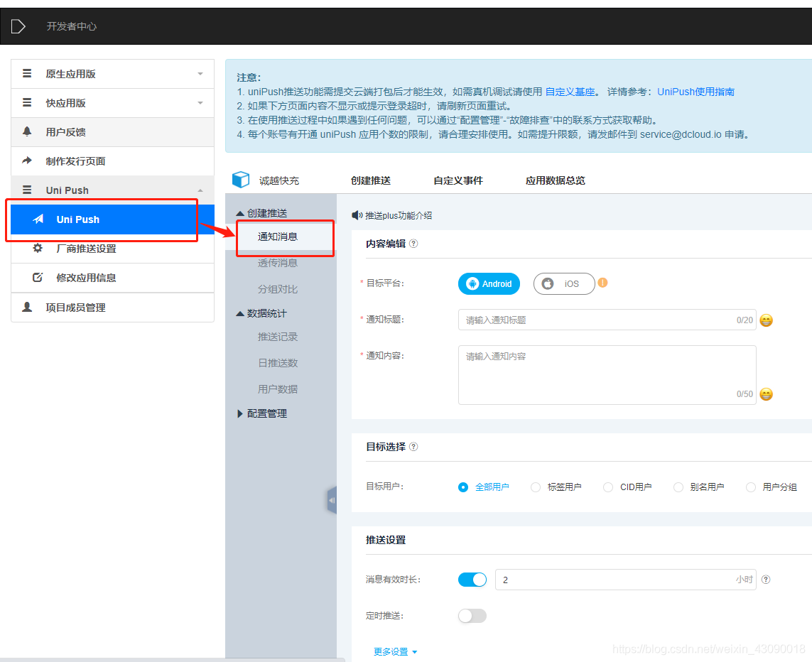
Task: Select Android target platform
Action: pos(489,283)
